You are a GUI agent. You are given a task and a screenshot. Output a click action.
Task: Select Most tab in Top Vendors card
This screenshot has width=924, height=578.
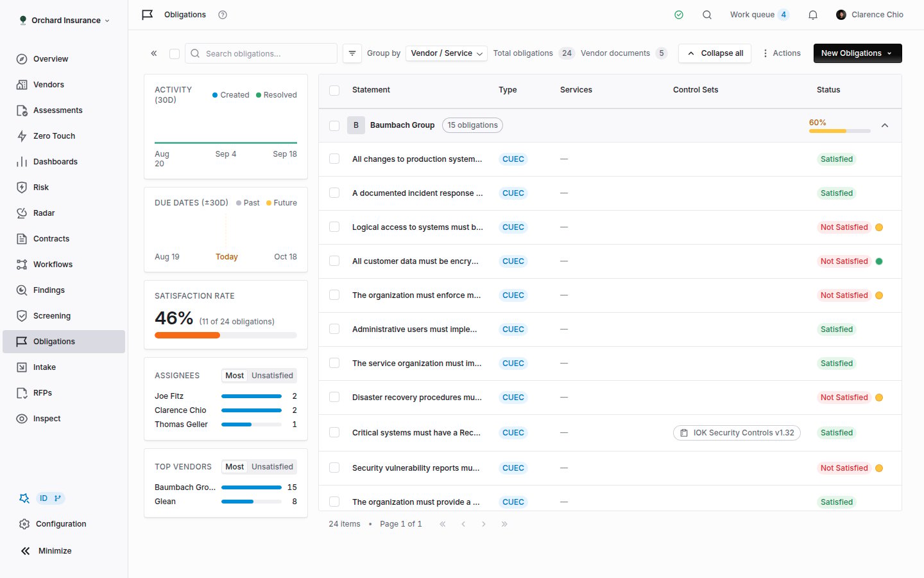[234, 467]
